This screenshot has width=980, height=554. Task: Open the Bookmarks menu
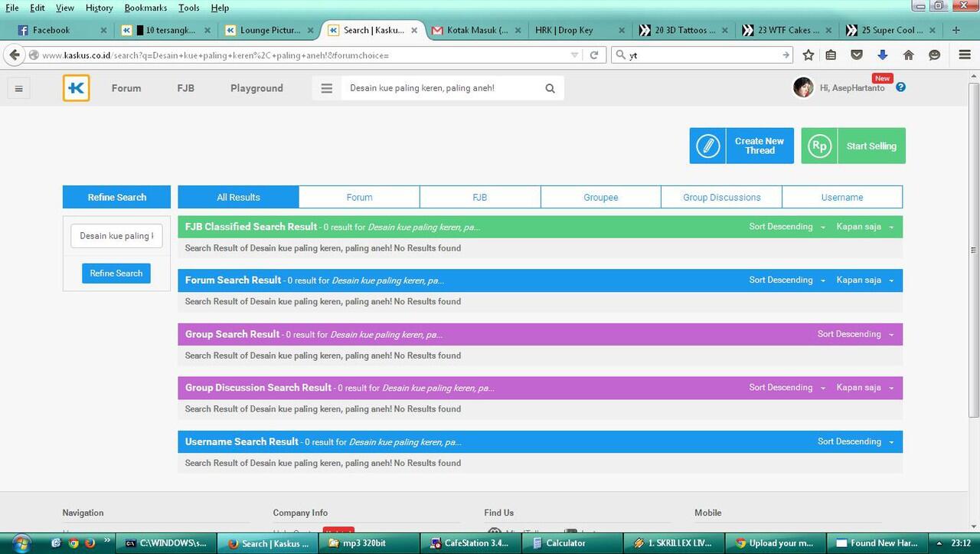(145, 8)
